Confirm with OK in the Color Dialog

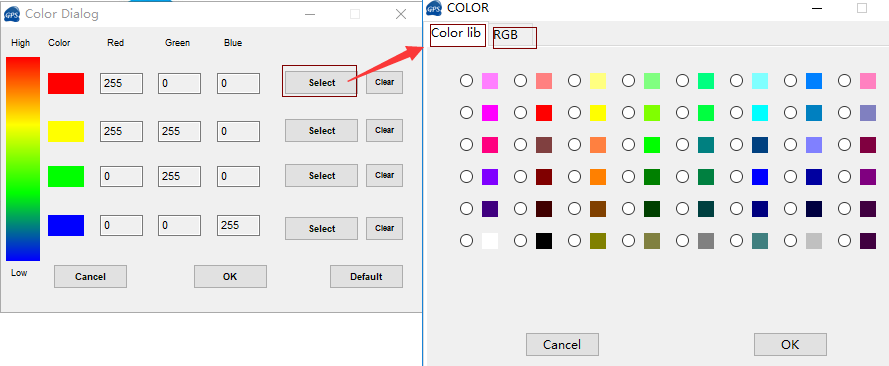[230, 276]
